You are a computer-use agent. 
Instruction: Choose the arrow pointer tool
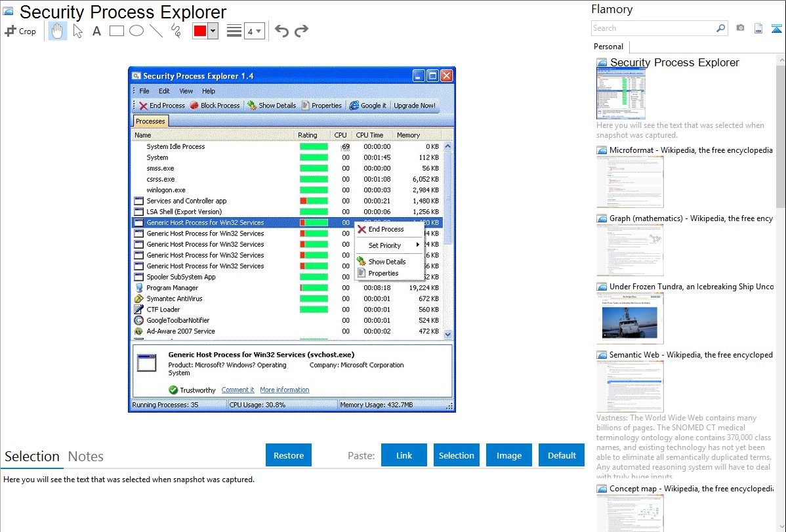tap(77, 31)
